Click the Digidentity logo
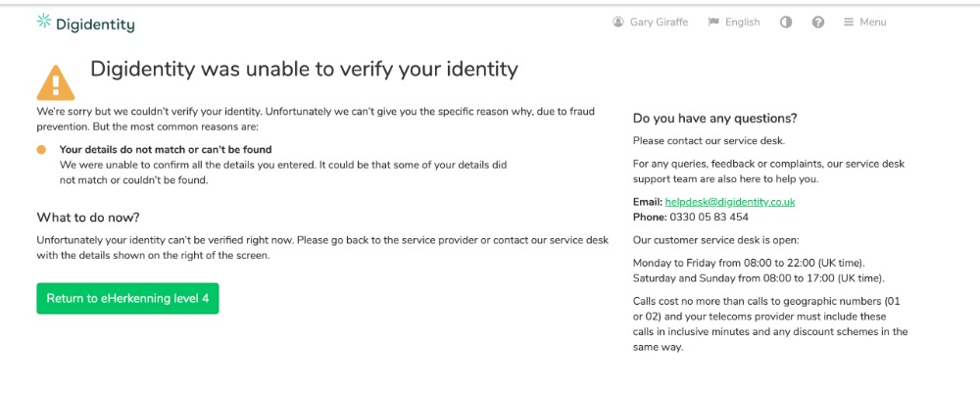 coord(85,24)
